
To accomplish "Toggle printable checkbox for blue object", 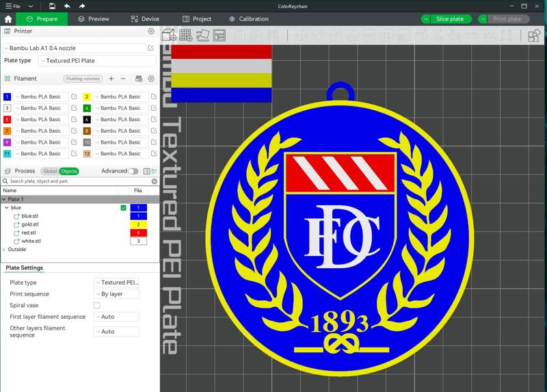I will (124, 208).
